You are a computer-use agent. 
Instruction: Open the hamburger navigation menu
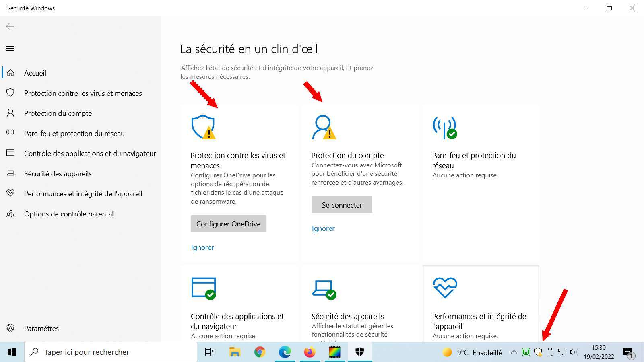[x=10, y=49]
